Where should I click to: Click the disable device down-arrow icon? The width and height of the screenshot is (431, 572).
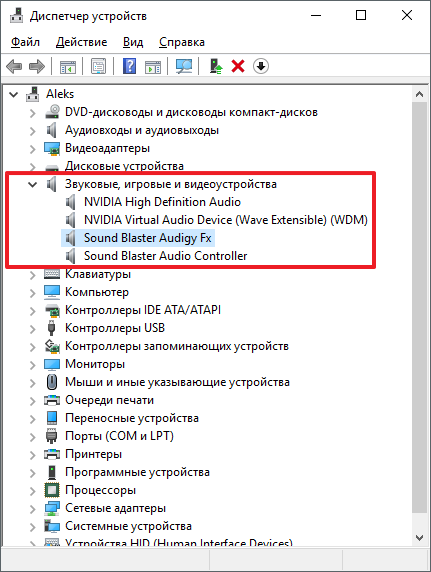(261, 66)
